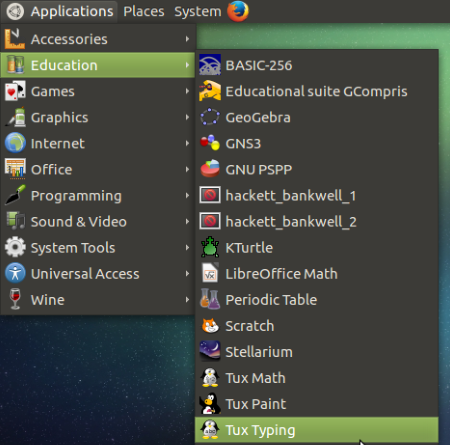The width and height of the screenshot is (450, 445).
Task: Expand Wine submenu arrow
Action: point(187,299)
